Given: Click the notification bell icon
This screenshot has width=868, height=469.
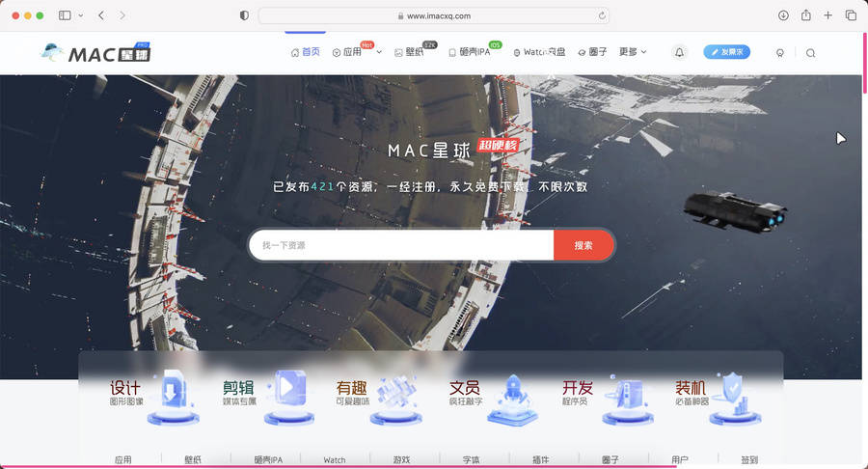Looking at the screenshot, I should tap(680, 53).
